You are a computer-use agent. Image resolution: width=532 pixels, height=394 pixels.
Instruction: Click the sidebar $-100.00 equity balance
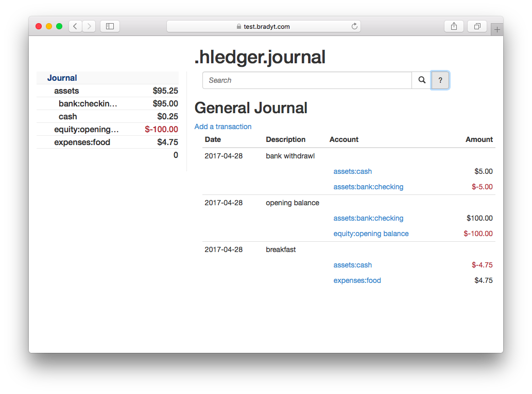pyautogui.click(x=162, y=129)
